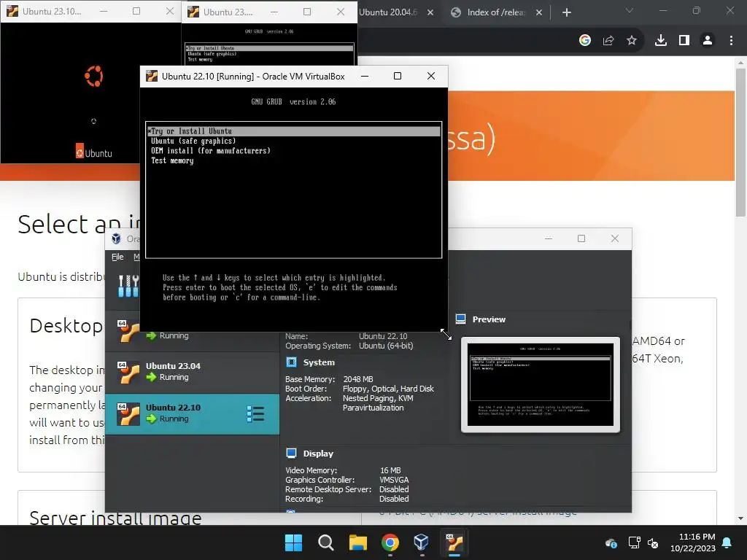Select 'Test memory' in Ubuntu 22.10 GRUB
747x560 pixels.
click(172, 160)
